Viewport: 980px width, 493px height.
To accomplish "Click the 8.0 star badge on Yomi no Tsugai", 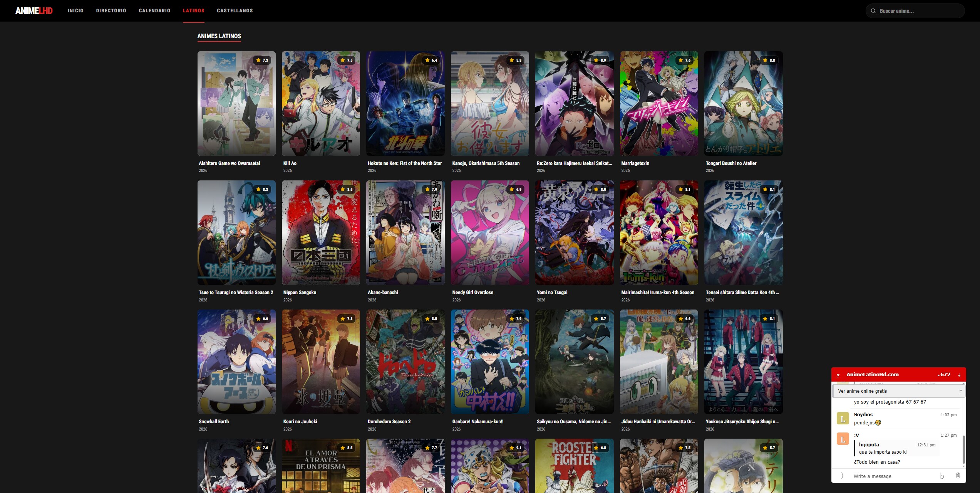I will tap(600, 189).
